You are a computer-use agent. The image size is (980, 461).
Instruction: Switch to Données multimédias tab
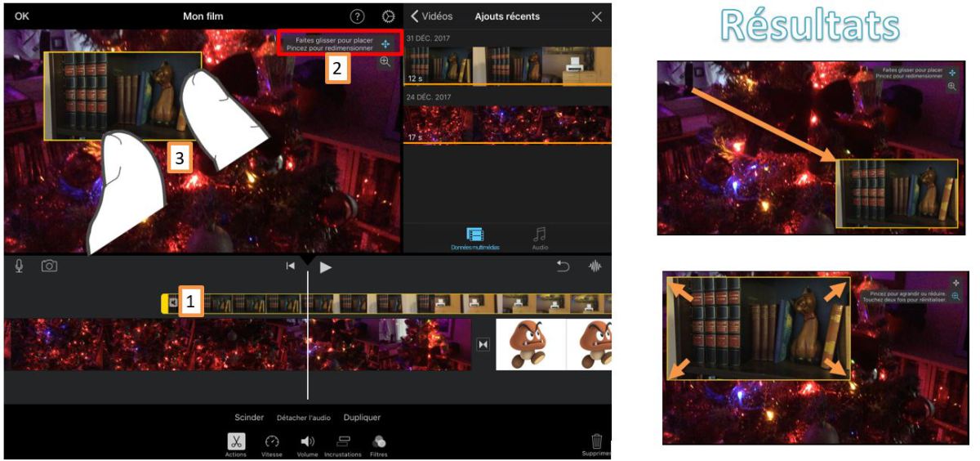pyautogui.click(x=474, y=239)
